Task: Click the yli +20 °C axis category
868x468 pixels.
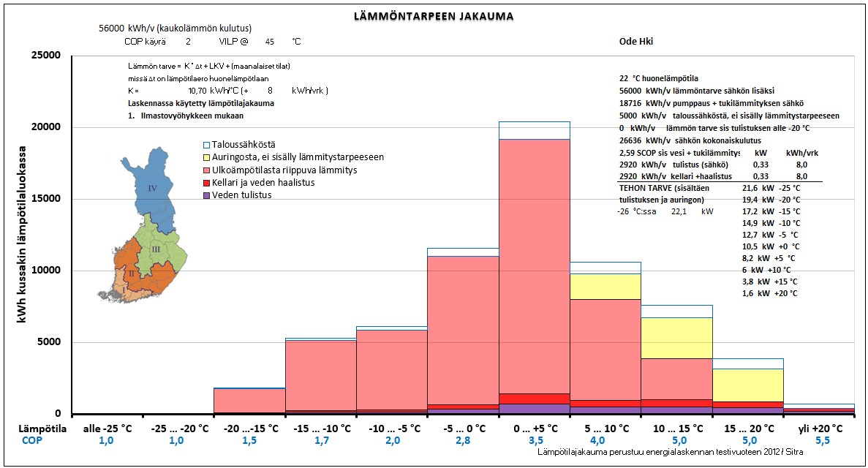Action: pos(820,428)
